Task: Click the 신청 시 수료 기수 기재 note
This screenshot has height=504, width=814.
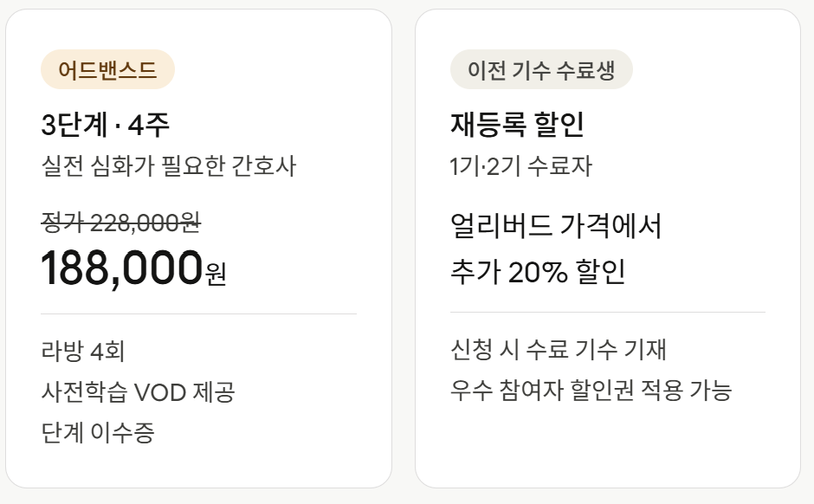Action: (558, 350)
